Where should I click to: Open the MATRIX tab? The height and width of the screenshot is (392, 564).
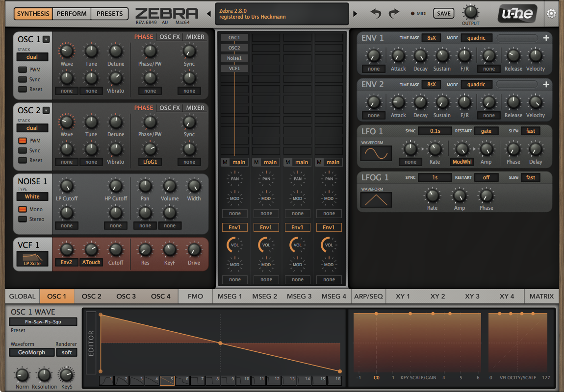(x=541, y=296)
